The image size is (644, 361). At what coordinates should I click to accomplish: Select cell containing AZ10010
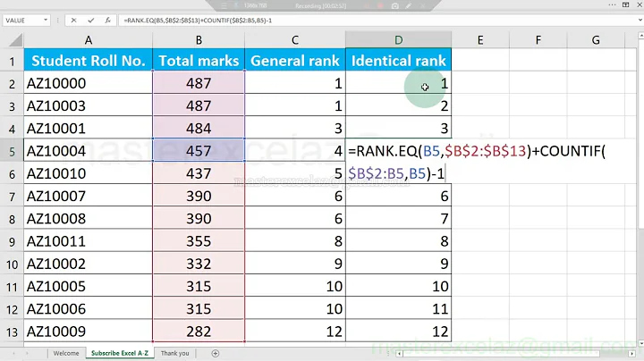click(x=88, y=173)
